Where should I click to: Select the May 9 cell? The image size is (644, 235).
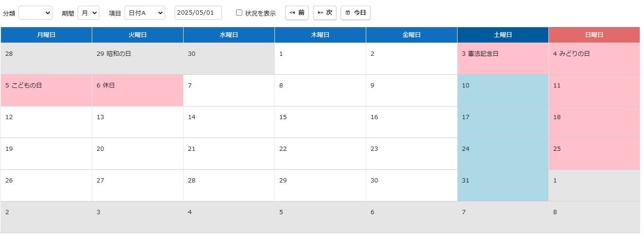pos(412,90)
